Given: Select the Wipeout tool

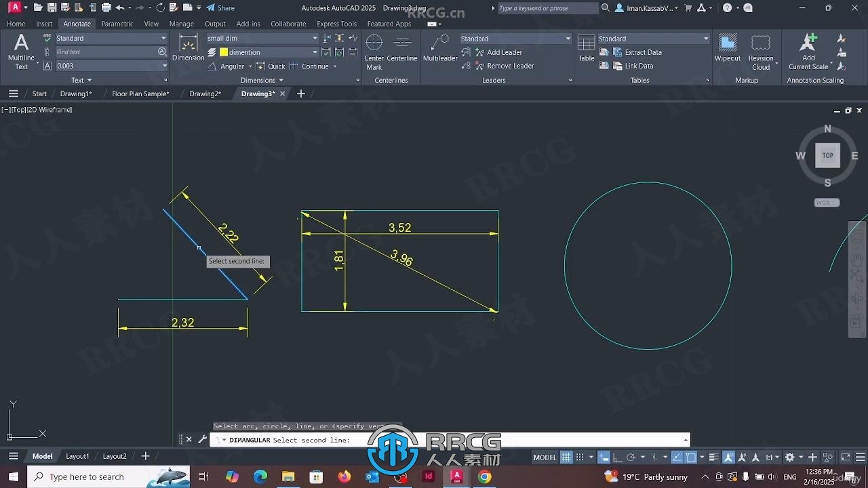Looking at the screenshot, I should (728, 48).
